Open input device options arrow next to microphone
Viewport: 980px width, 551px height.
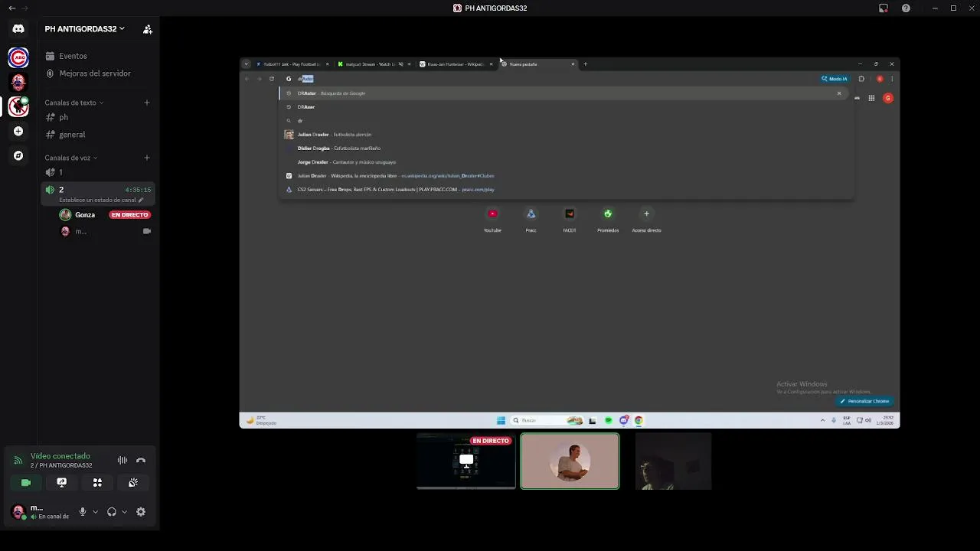[95, 512]
